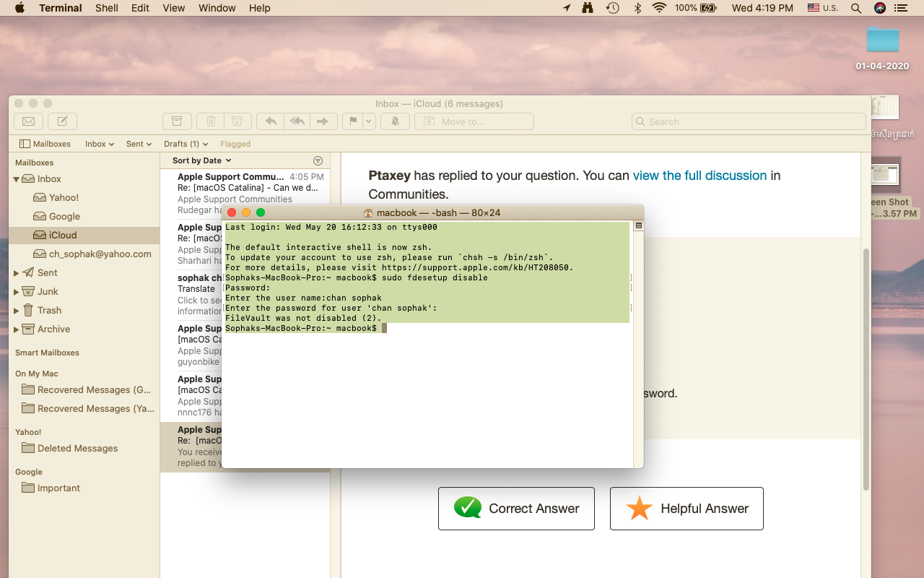This screenshot has width=924, height=578.
Task: Follow the 'view the full discussion' link
Action: (x=699, y=176)
